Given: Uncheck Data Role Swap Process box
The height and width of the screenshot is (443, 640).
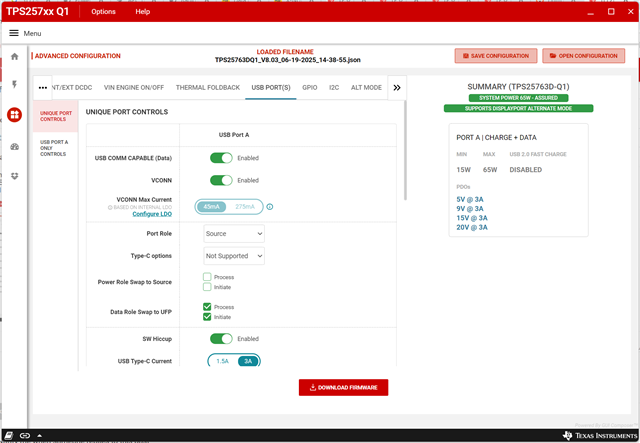Looking at the screenshot, I should 207,307.
